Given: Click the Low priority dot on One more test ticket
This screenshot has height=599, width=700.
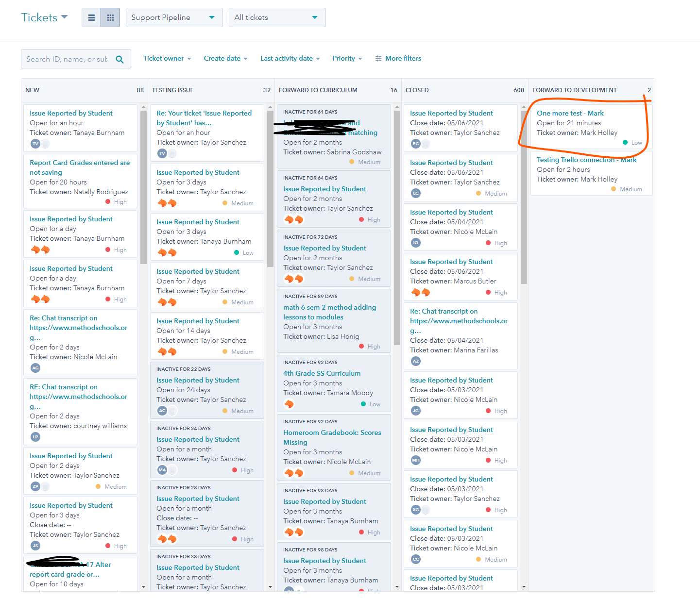Looking at the screenshot, I should tap(625, 143).
